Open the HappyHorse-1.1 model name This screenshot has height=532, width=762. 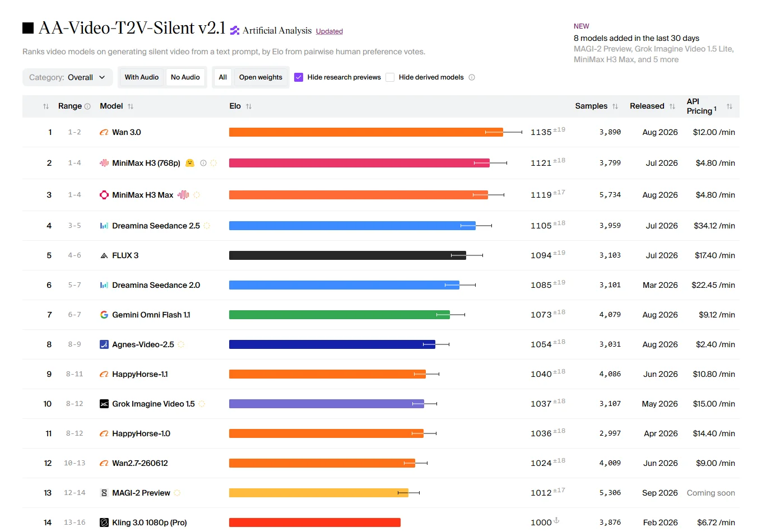click(x=140, y=374)
